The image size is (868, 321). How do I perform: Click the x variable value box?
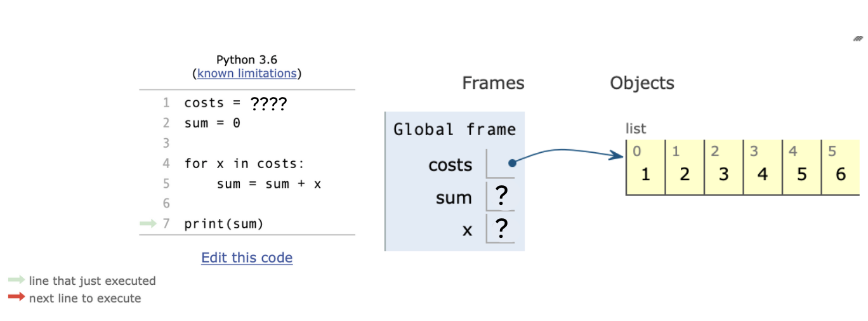pyautogui.click(x=501, y=228)
